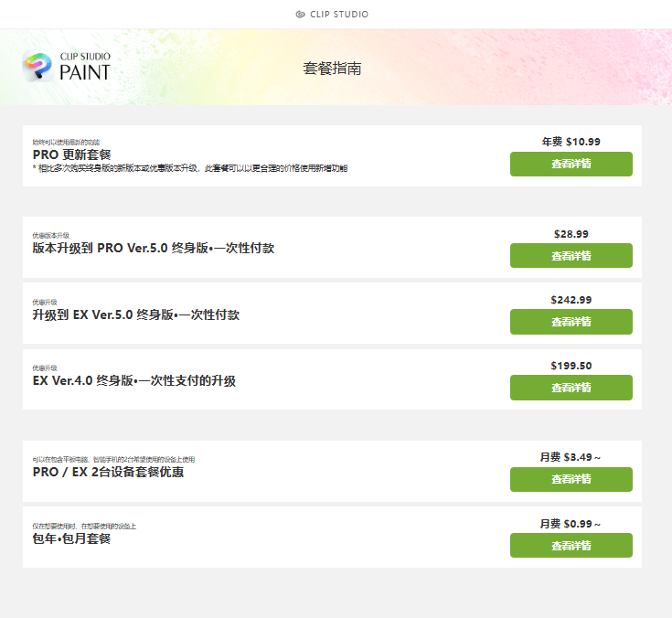This screenshot has height=618, width=672.
Task: Select the PRO / EX 2台设备套餐优惠 heading
Action: pos(109,472)
